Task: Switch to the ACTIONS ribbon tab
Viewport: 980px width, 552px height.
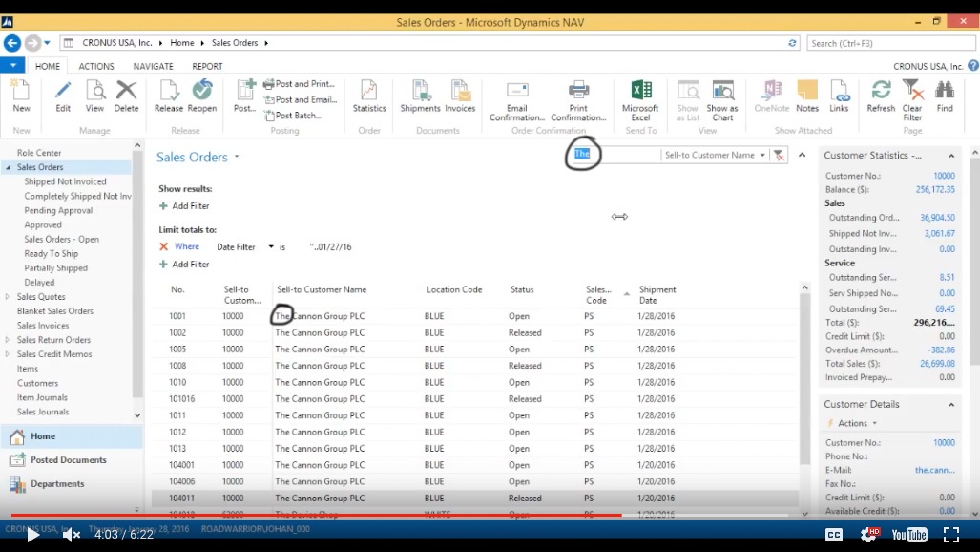Action: 96,66
